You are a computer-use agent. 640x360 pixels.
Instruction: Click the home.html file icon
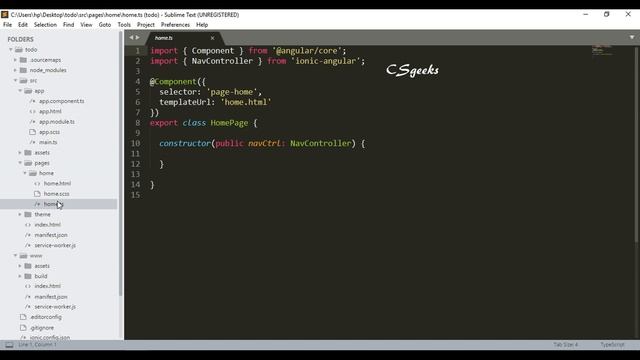click(x=38, y=183)
